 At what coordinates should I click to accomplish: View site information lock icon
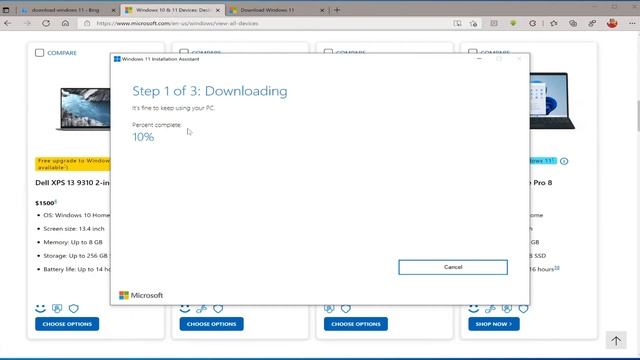pos(87,23)
